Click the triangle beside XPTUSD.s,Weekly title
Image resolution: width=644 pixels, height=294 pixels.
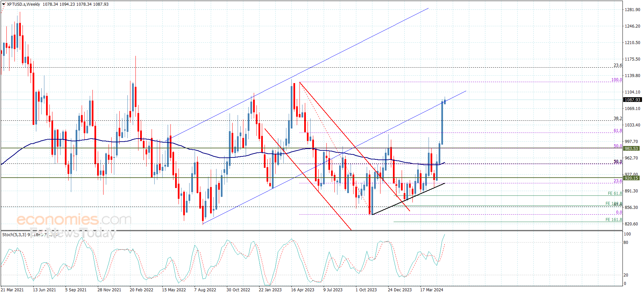pos(3,4)
